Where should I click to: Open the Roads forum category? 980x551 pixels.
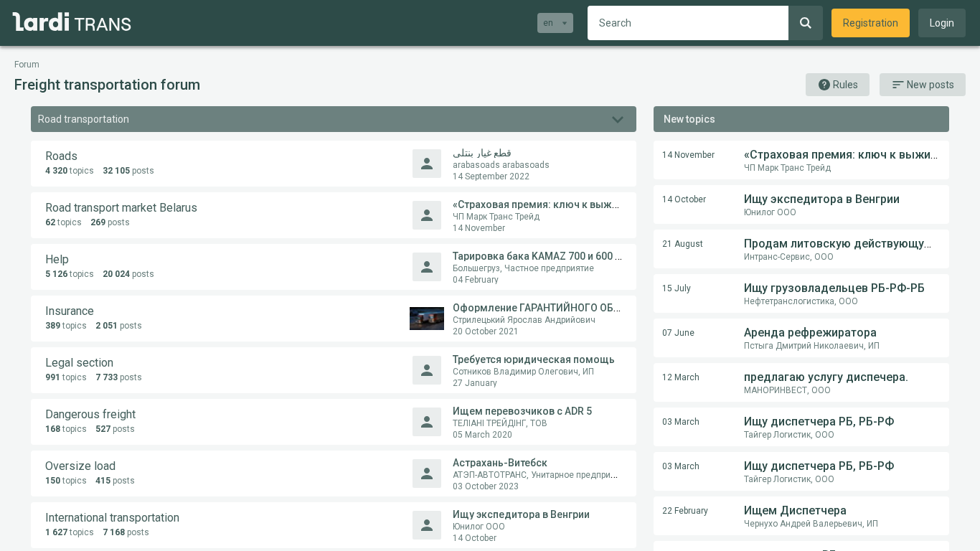pos(61,156)
